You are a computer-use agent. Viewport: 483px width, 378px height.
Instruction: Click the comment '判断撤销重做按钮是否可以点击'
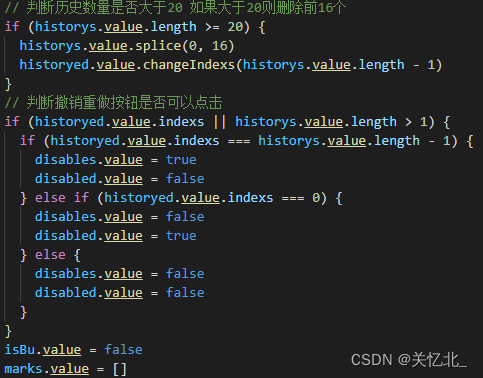(x=114, y=102)
